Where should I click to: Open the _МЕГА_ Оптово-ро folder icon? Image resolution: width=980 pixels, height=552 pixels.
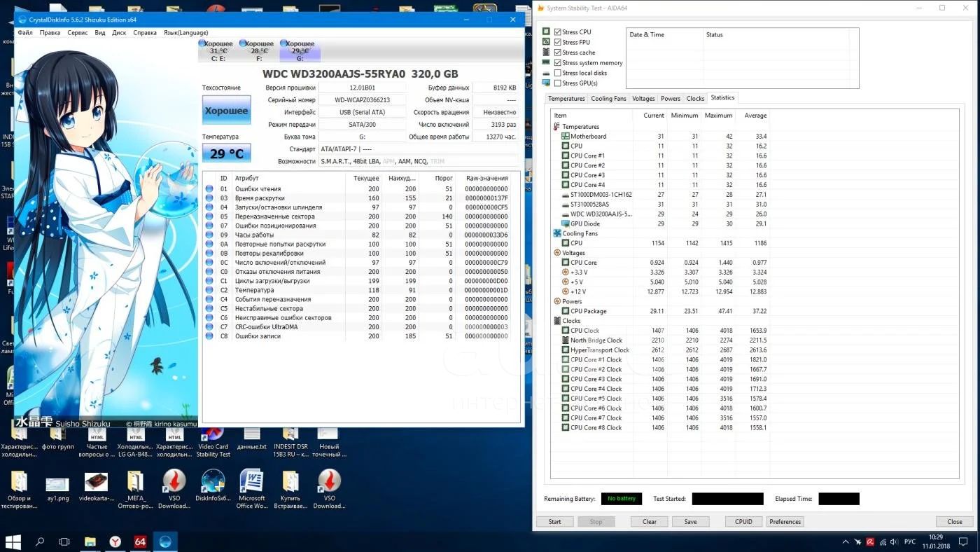tap(135, 488)
